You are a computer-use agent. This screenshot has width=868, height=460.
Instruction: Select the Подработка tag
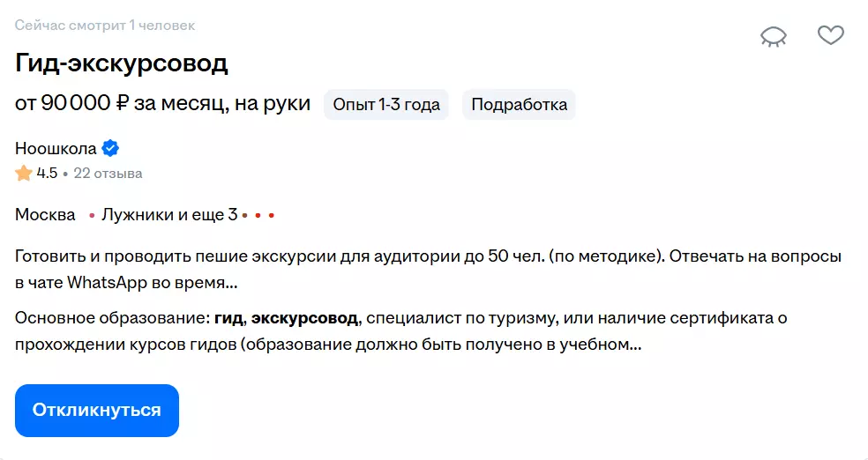tap(519, 105)
